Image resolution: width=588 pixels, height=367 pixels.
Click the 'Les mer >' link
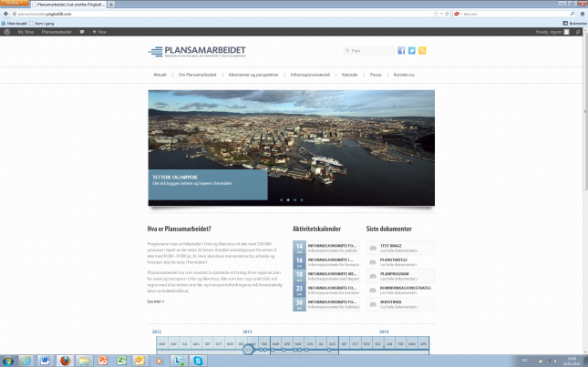tap(156, 301)
